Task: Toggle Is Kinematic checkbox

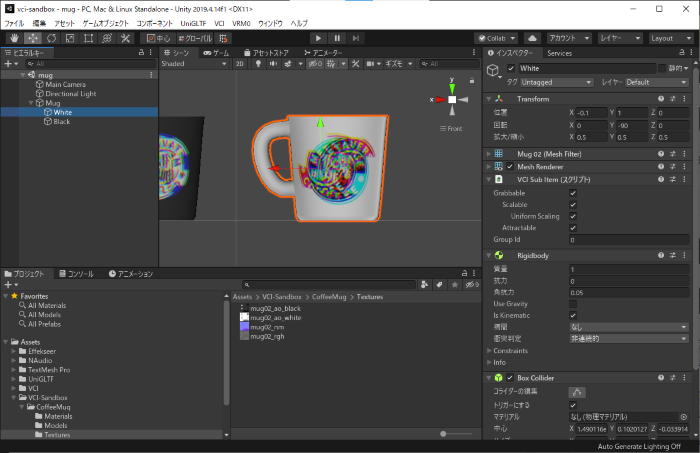Action: pyautogui.click(x=573, y=316)
